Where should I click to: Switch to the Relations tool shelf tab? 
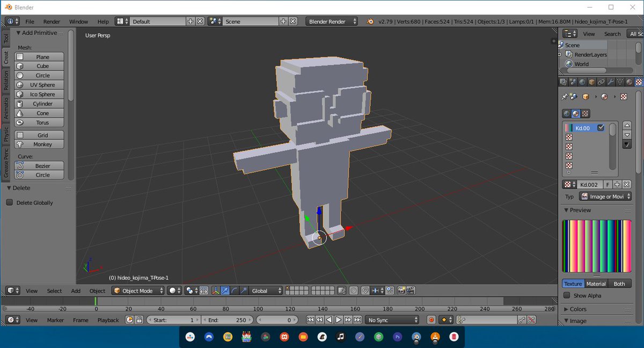[6, 80]
